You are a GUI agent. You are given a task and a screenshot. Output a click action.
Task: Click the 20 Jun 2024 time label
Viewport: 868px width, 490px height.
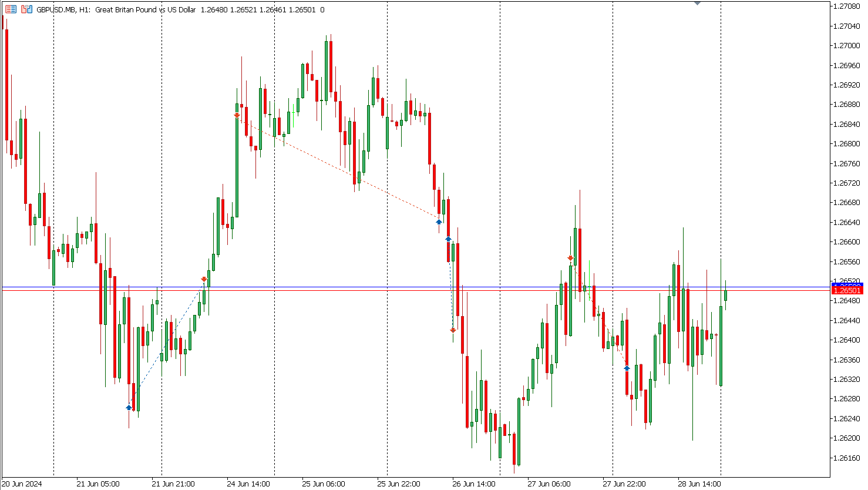tap(22, 484)
